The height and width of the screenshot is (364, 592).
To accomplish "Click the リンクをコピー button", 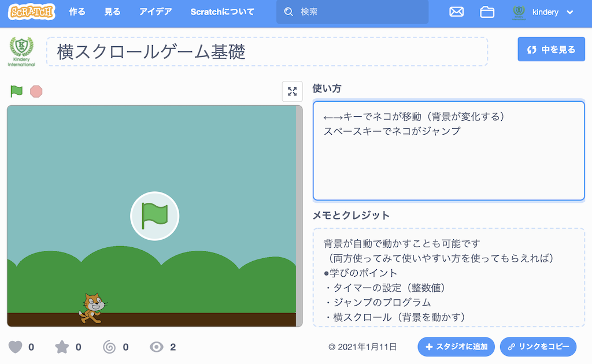I will pyautogui.click(x=538, y=347).
